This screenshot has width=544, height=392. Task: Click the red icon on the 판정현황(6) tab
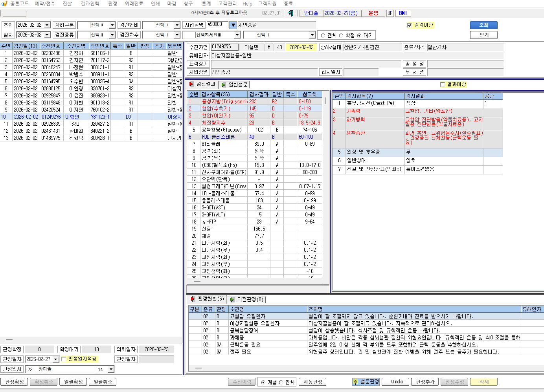(x=193, y=299)
